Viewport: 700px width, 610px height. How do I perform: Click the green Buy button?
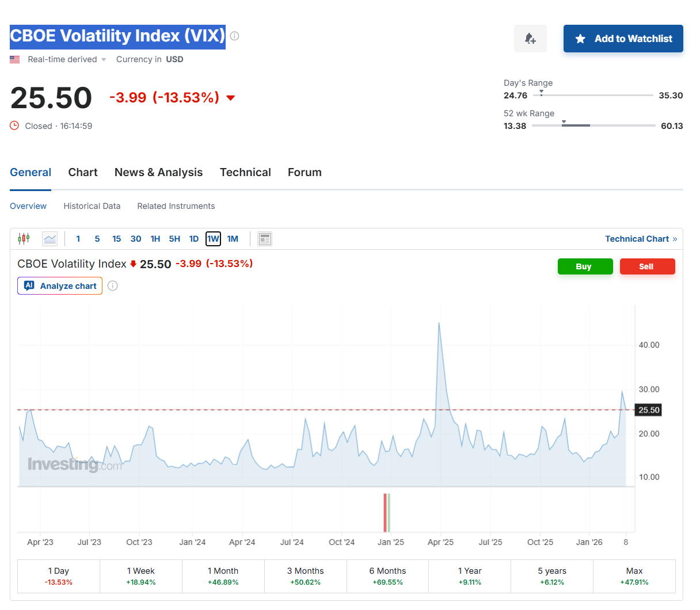[585, 266]
